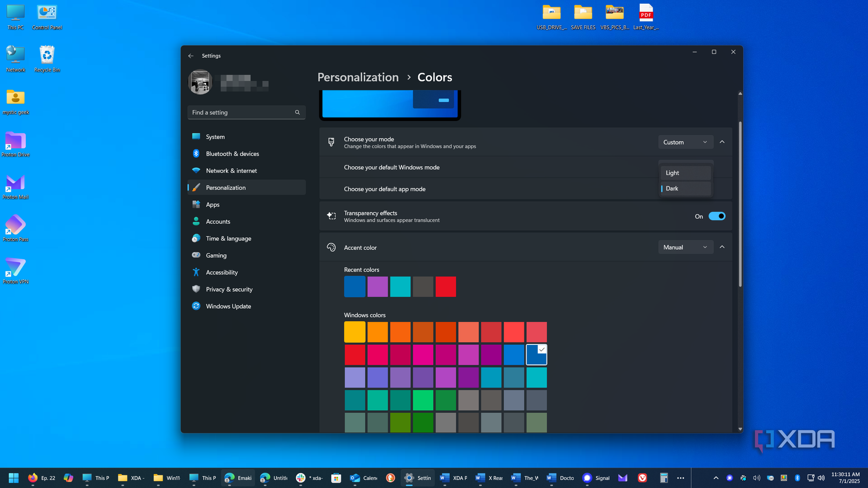The image size is (868, 488).
Task: Collapse the Accent color section
Action: 722,247
